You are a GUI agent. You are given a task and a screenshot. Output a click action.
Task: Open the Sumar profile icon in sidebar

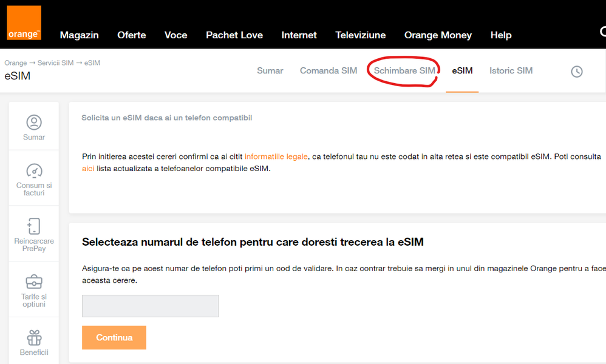coord(34,123)
